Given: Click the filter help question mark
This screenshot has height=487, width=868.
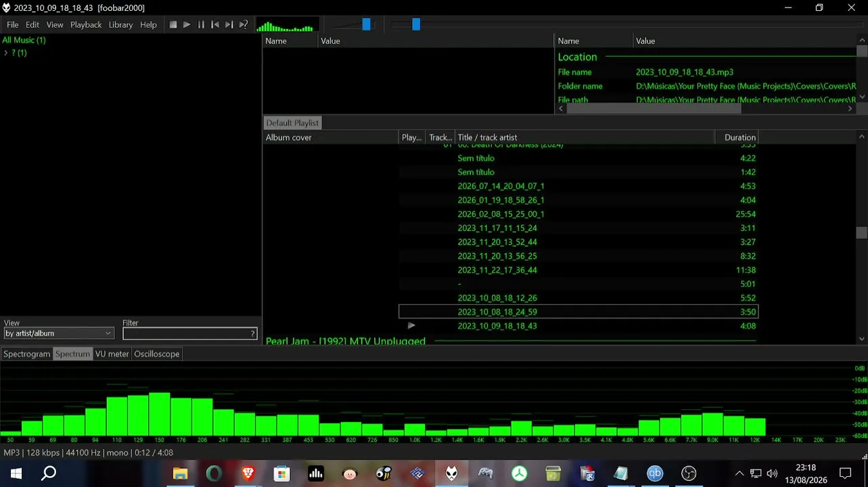Looking at the screenshot, I should pos(253,333).
